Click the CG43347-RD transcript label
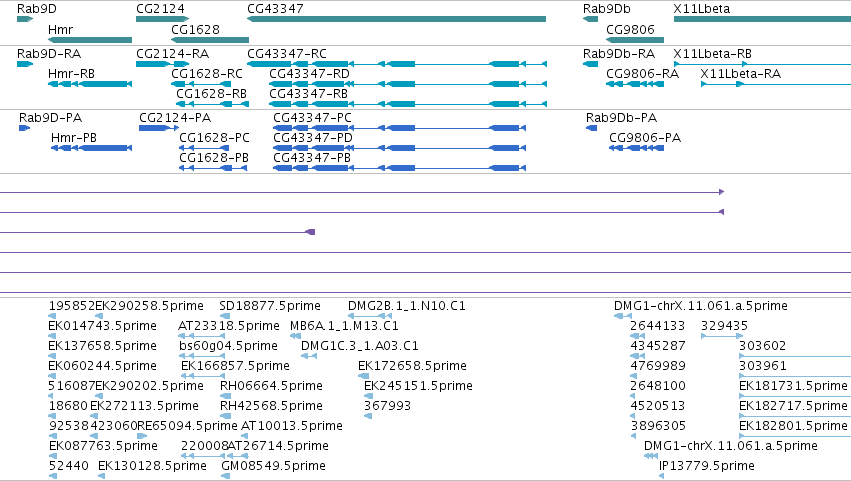851x481 pixels. click(309, 74)
